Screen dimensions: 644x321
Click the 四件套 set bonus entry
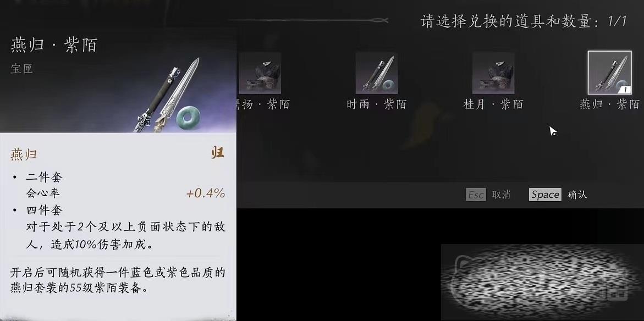(x=44, y=211)
